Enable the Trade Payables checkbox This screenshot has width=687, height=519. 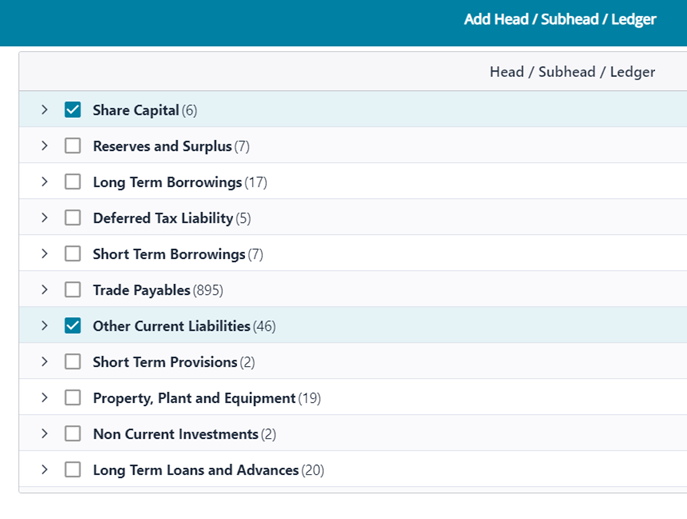coord(72,290)
